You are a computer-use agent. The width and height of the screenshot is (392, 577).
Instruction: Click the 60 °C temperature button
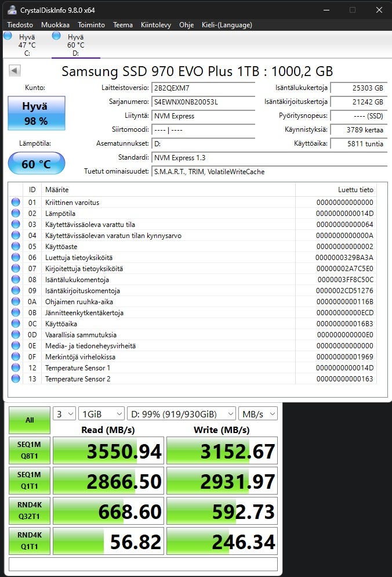tap(37, 163)
